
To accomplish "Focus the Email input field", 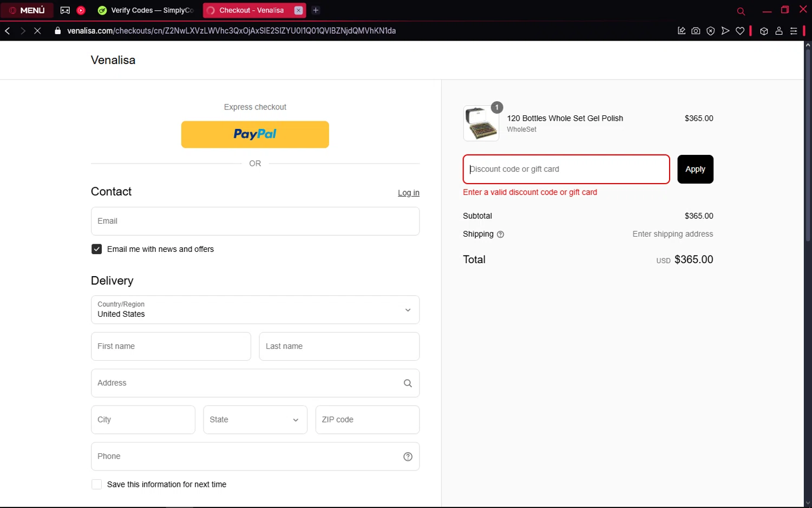I will point(255,221).
